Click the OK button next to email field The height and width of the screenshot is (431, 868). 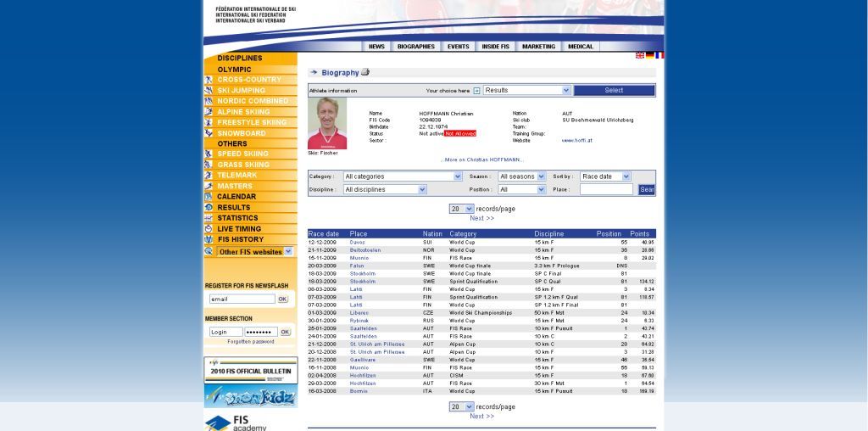click(282, 299)
